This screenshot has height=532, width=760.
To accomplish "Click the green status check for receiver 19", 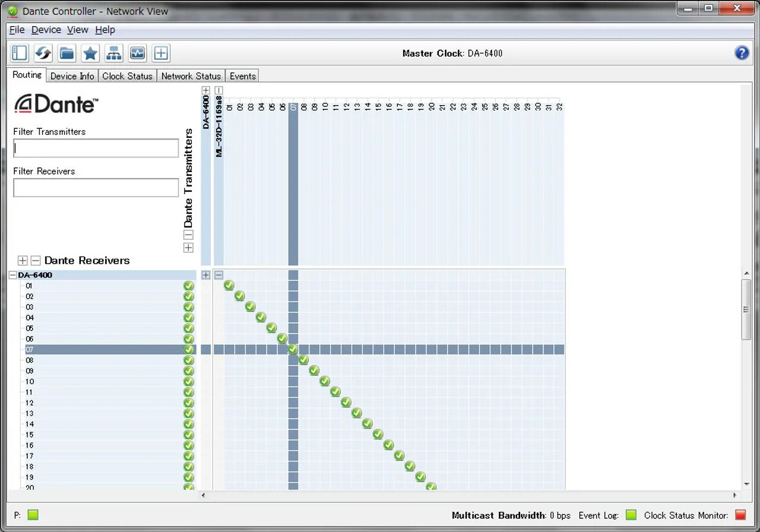I will coord(189,477).
